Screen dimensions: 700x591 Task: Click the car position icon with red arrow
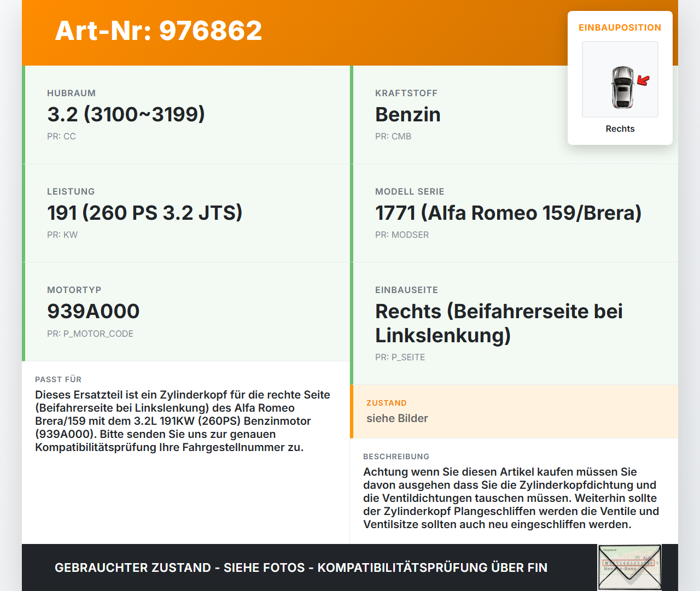[x=620, y=79]
